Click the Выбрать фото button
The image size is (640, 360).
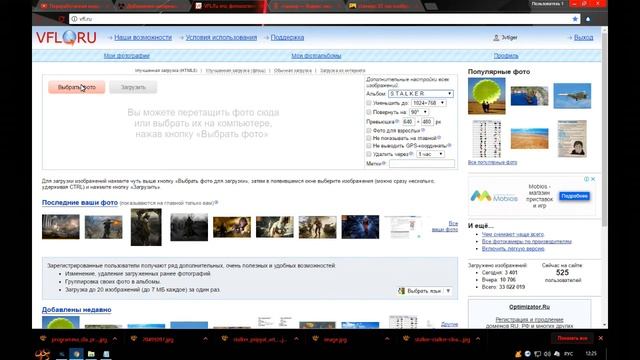pos(77,87)
